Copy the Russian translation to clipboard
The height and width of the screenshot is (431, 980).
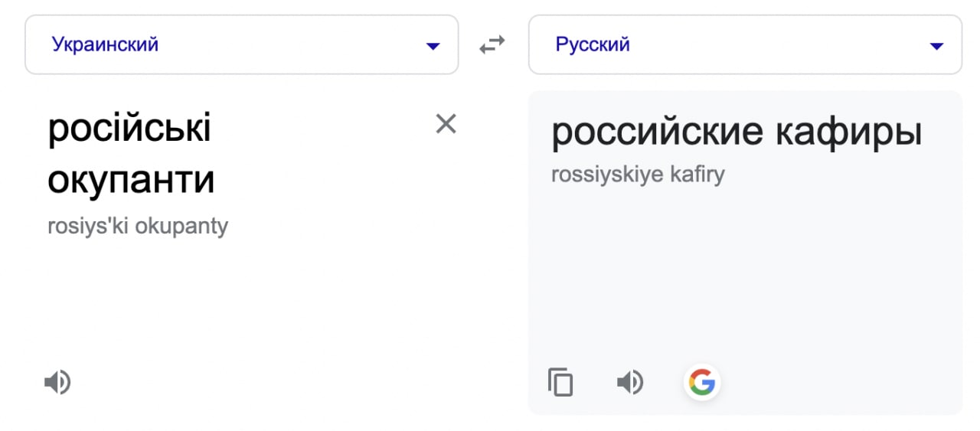560,381
